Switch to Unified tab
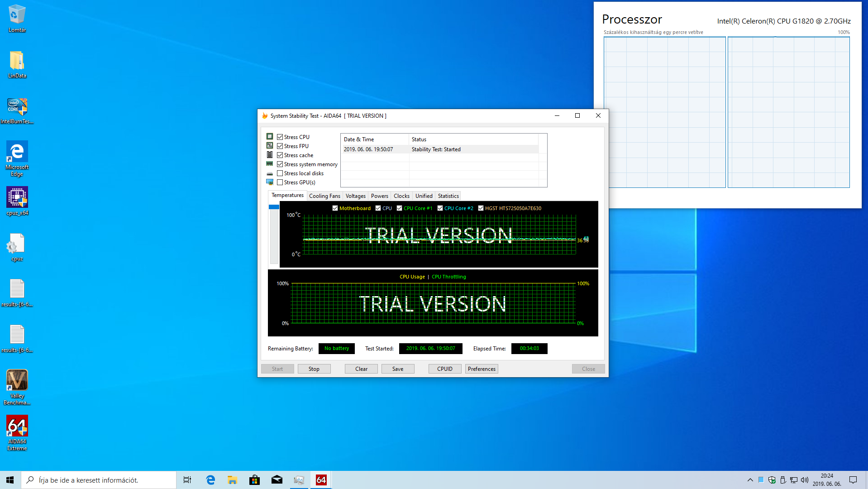868x489 pixels. (424, 196)
